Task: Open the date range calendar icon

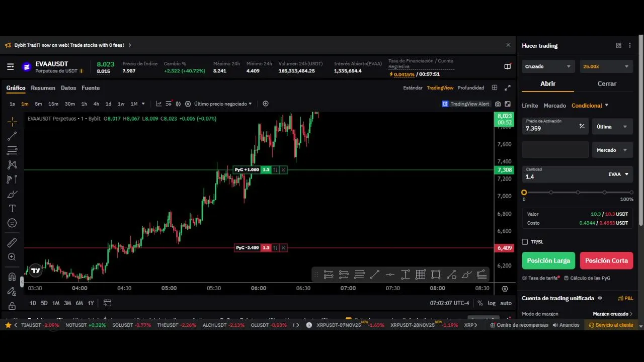Action: [x=107, y=303]
